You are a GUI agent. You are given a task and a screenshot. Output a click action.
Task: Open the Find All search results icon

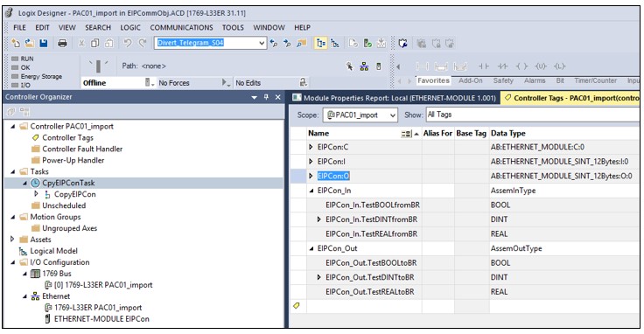302,43
